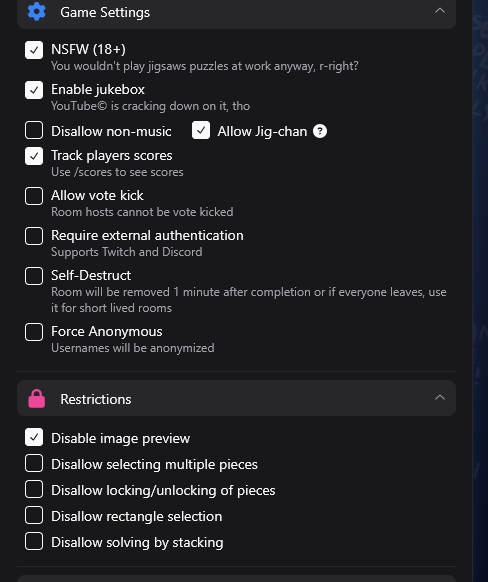Uncheck Disable image preview
Viewport: 488px width, 582px height.
click(x=34, y=437)
